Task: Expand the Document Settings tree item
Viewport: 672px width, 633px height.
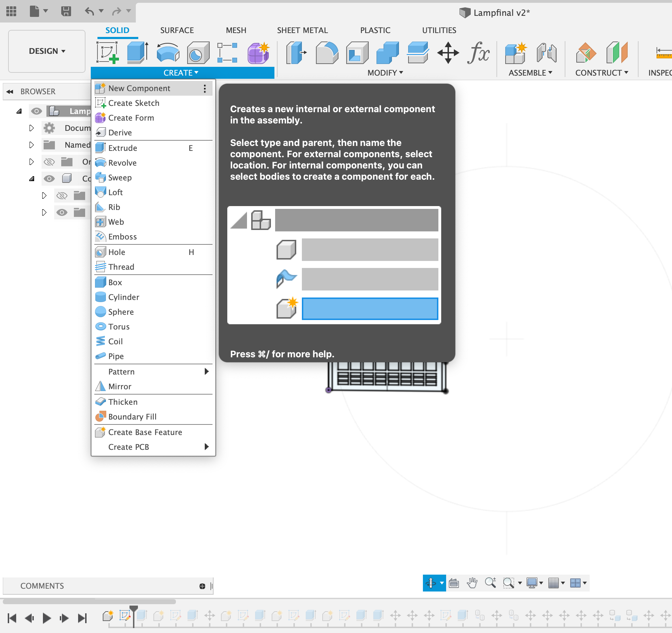Action: pyautogui.click(x=32, y=128)
